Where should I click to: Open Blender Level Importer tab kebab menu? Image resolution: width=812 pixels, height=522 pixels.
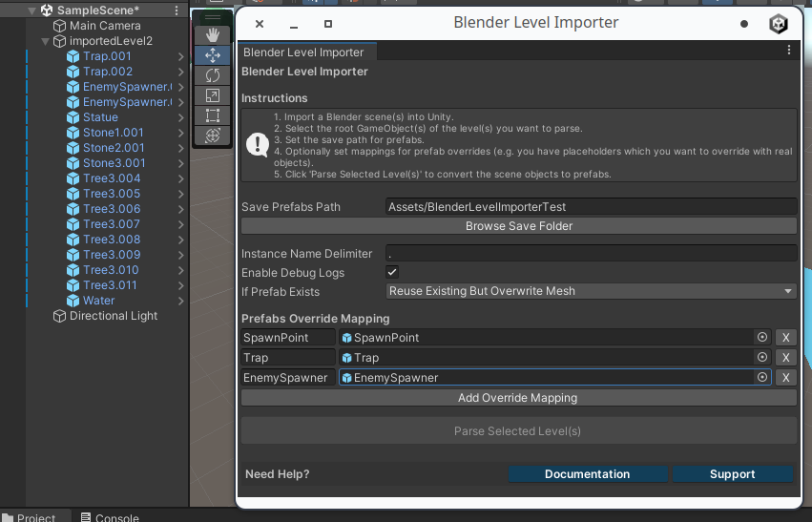click(x=789, y=50)
